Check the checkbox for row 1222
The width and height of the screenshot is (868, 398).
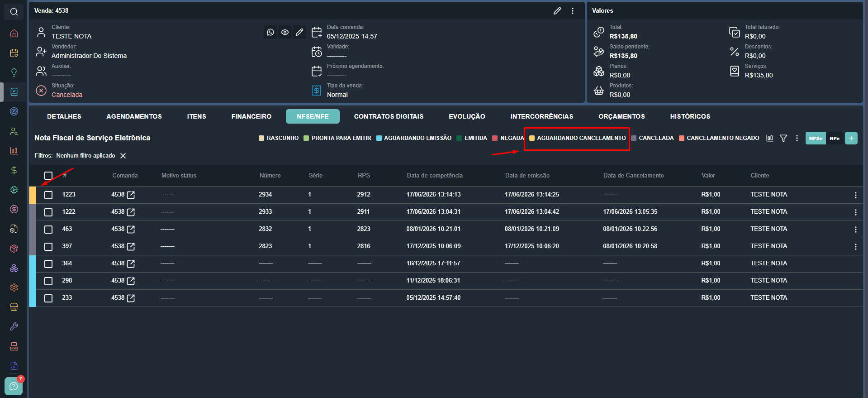(48, 212)
